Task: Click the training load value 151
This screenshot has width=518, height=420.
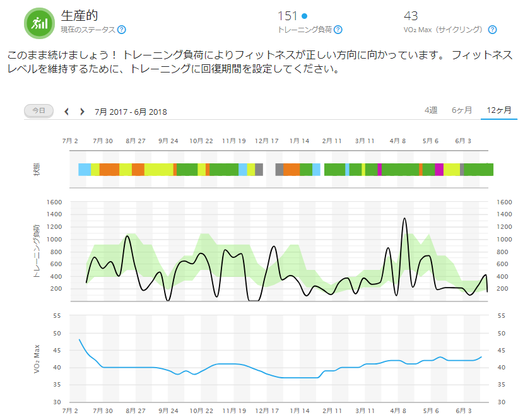Action: point(287,16)
